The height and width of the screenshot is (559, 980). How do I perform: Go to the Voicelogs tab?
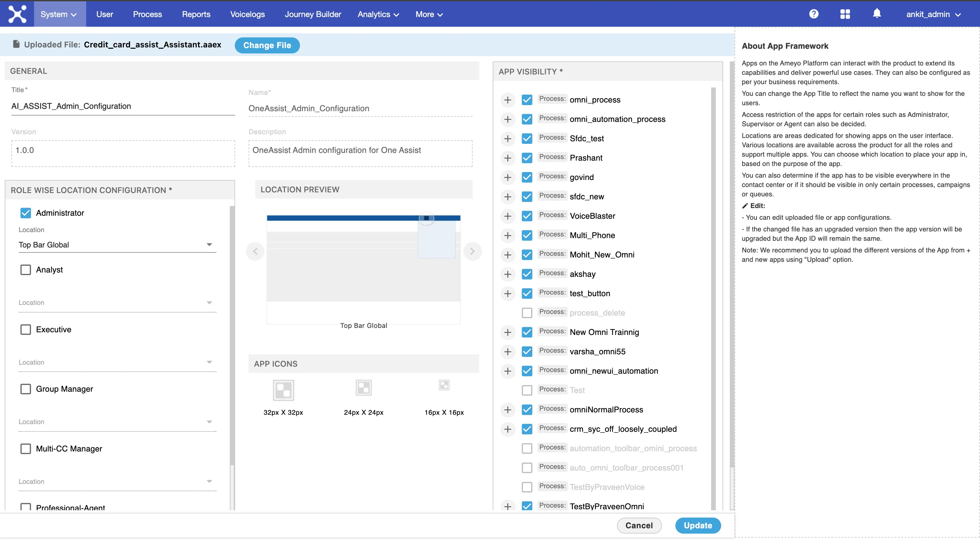coord(247,14)
